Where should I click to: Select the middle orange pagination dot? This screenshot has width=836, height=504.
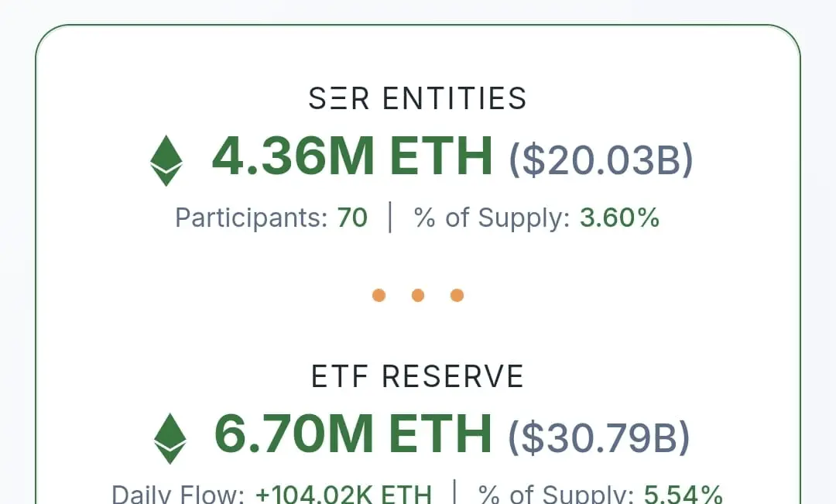[x=418, y=295]
